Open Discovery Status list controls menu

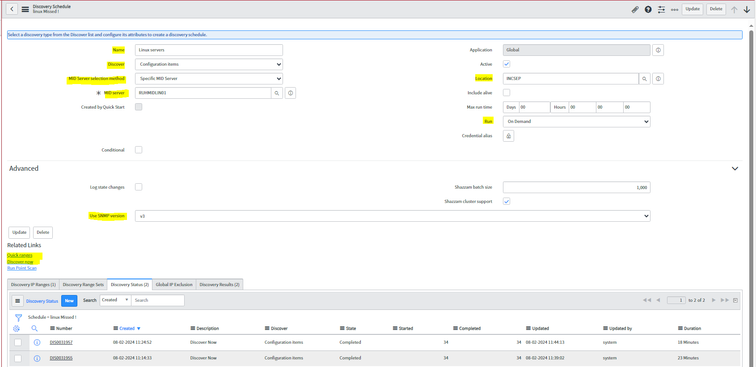17,300
